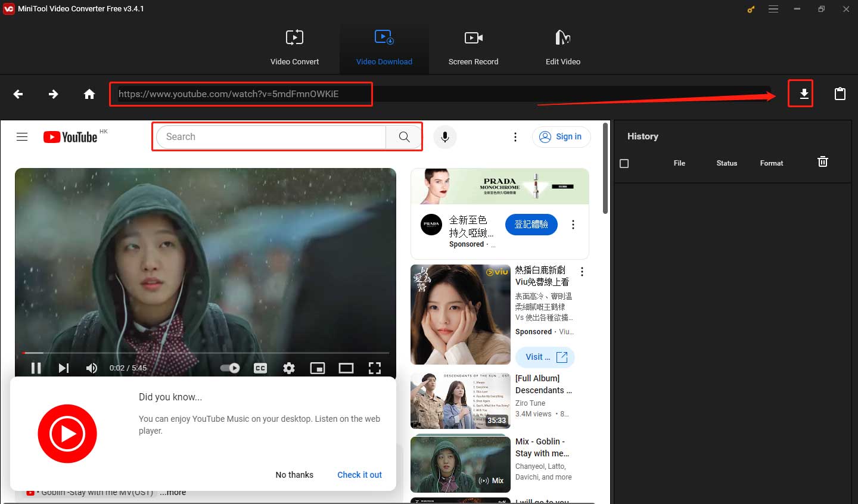The height and width of the screenshot is (504, 858).
Task: Click the 登記體驗 button
Action: pyautogui.click(x=531, y=224)
